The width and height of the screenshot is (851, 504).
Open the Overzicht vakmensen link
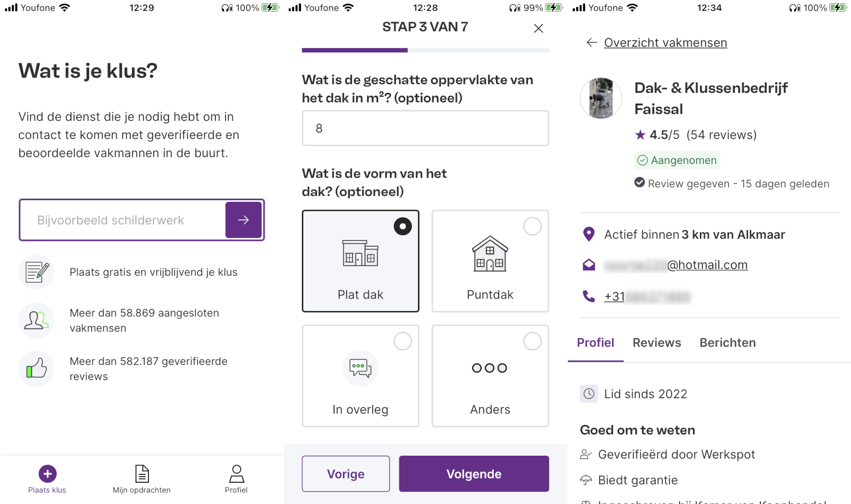(x=665, y=43)
